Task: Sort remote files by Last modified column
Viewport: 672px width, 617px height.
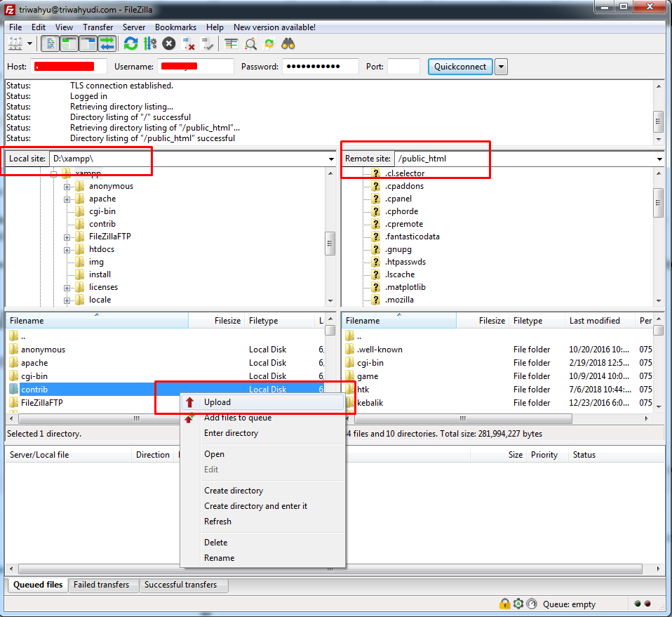Action: point(600,321)
